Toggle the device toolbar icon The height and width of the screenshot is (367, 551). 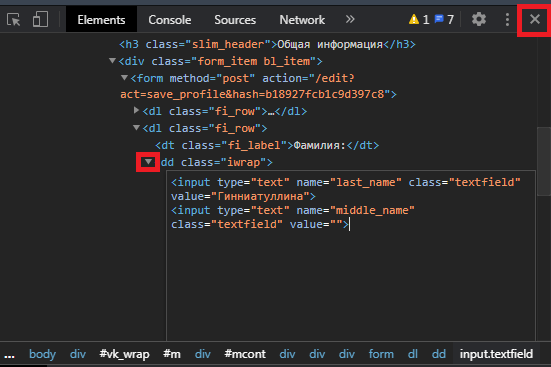tap(40, 19)
